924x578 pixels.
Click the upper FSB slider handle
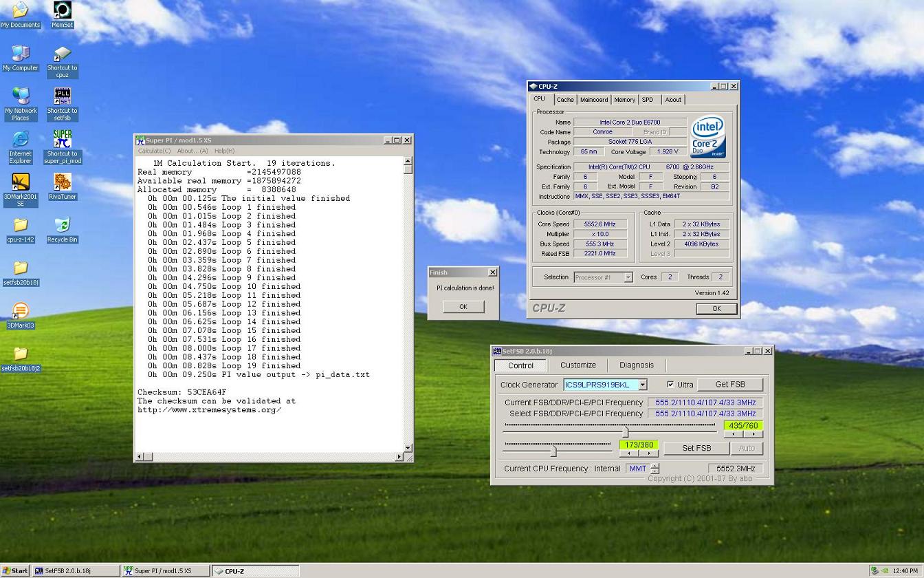pyautogui.click(x=626, y=432)
